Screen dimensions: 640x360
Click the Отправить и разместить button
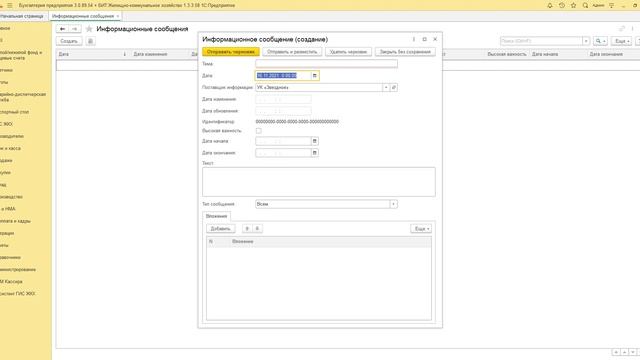(x=292, y=52)
